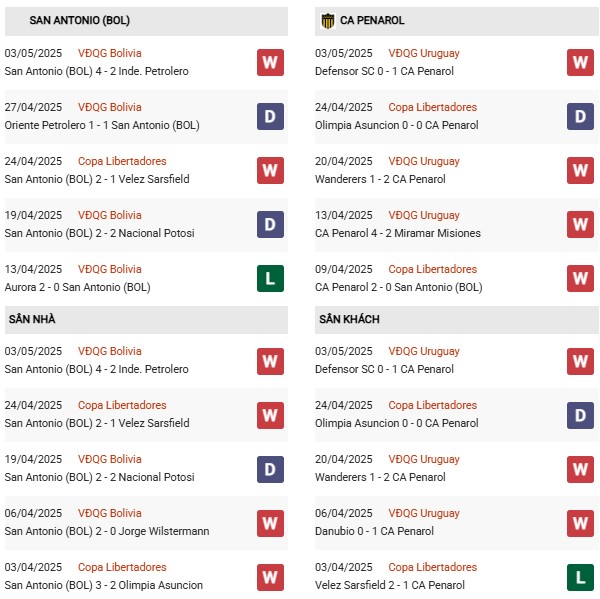The width and height of the screenshot is (600, 599).
Task: Click the D badge for Olimpia Asuncion under Sân Khách
Action: tap(580, 415)
